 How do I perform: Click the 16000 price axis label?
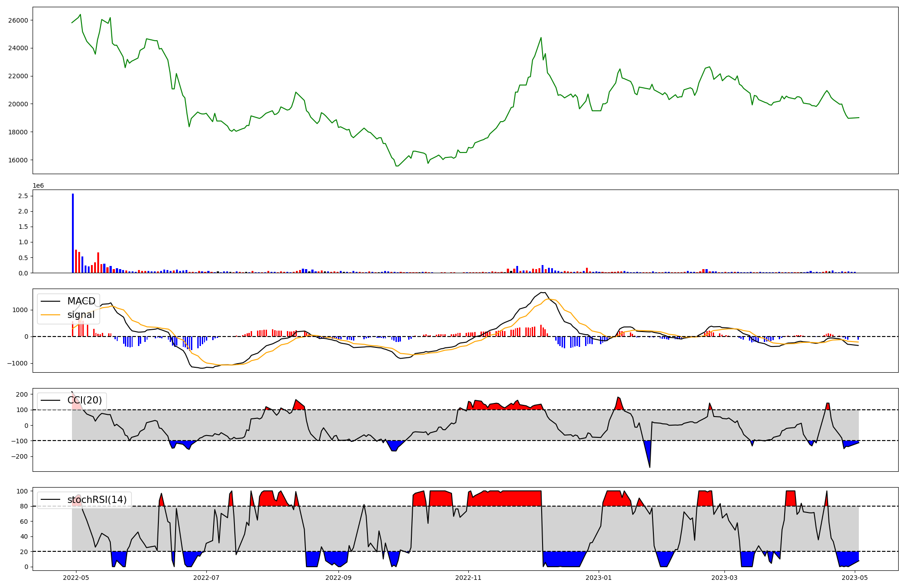[18, 160]
